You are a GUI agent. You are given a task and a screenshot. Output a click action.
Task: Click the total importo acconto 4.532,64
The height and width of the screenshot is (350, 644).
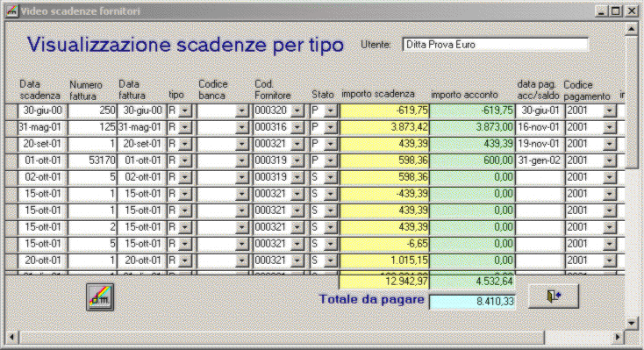[x=472, y=282]
